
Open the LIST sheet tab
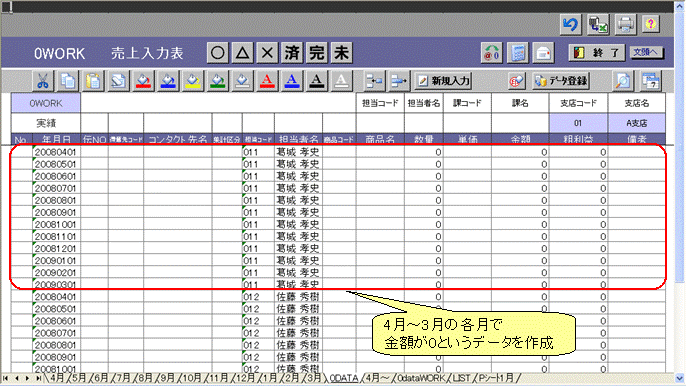pos(461,378)
